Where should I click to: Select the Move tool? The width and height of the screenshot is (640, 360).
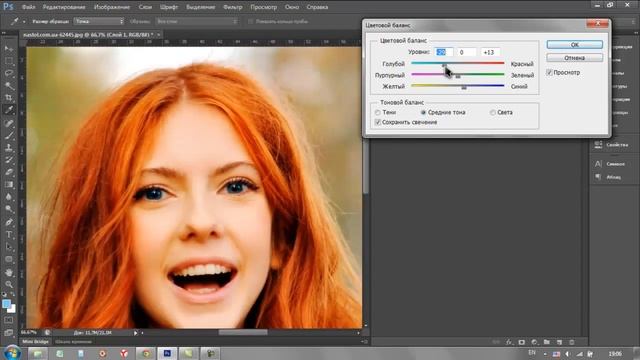[x=9, y=49]
